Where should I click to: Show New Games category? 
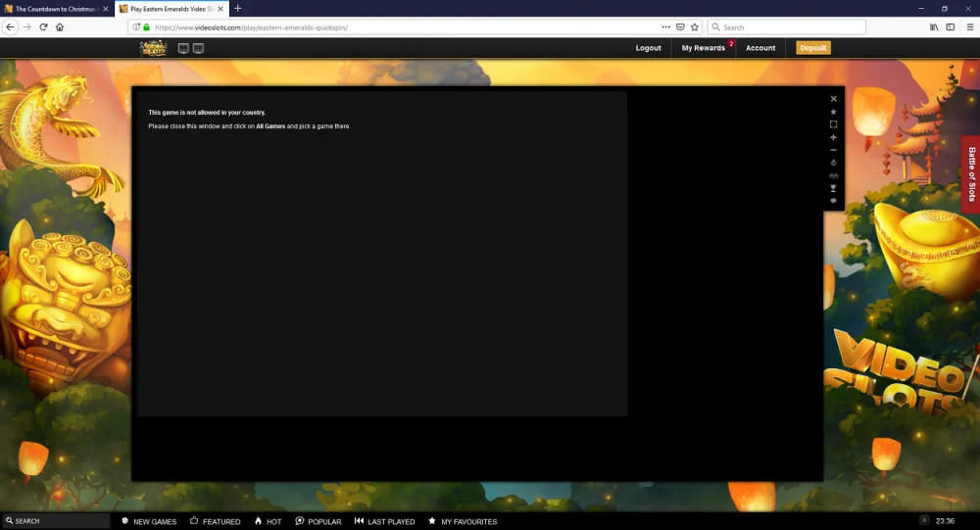[149, 521]
